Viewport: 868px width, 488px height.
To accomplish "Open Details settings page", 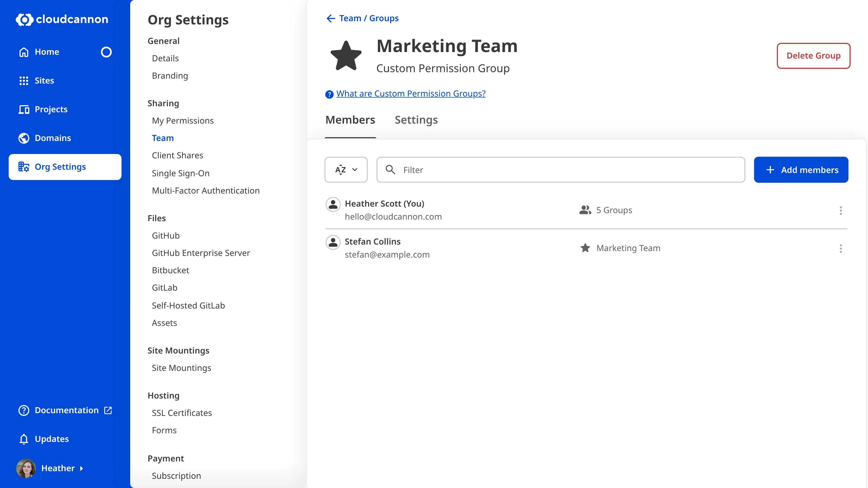I will pos(165,58).
